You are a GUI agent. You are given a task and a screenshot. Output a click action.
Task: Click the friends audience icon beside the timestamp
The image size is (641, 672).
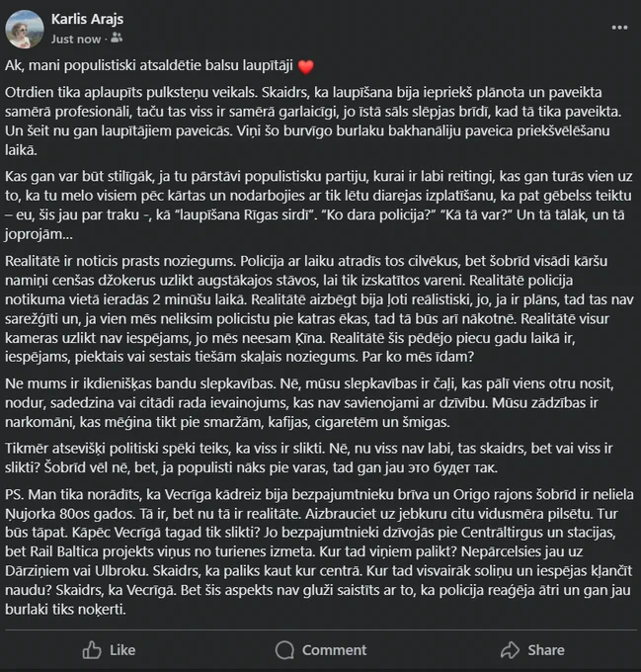[x=117, y=39]
